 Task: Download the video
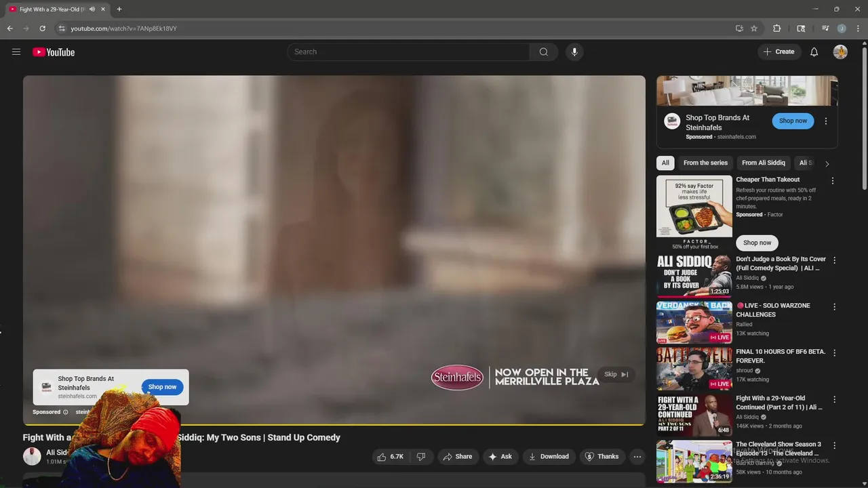[x=549, y=457]
